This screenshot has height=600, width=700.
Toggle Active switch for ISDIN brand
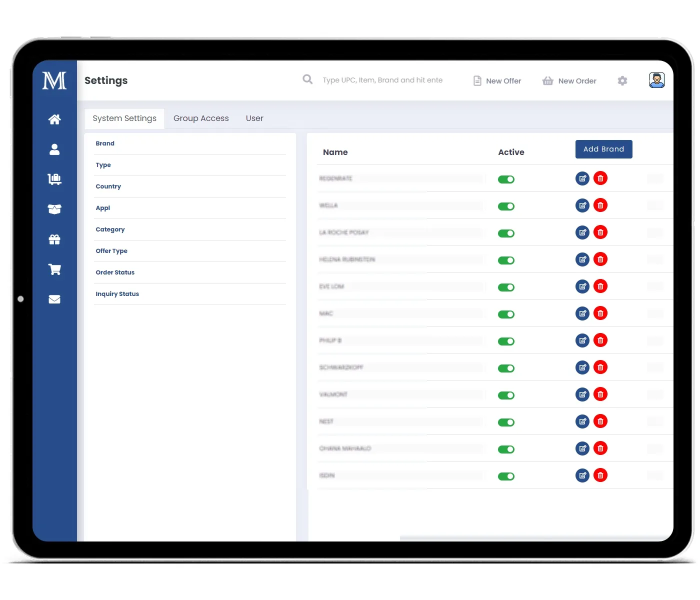[x=506, y=476]
